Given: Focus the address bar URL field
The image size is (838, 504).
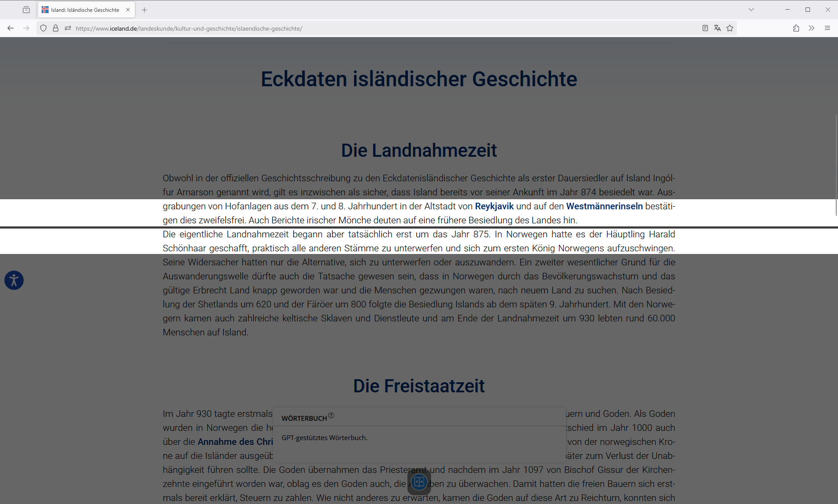Looking at the screenshot, I should pos(385,28).
